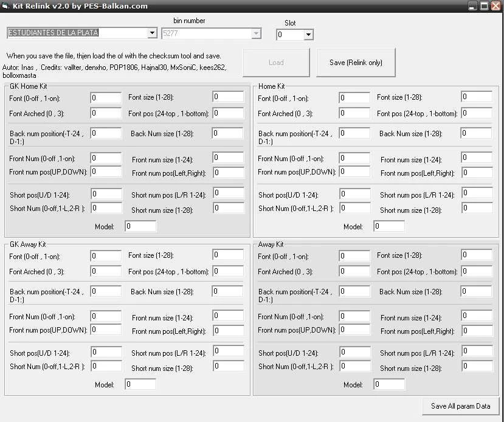Click the Slot value field
This screenshot has width=504, height=422.
290,35
